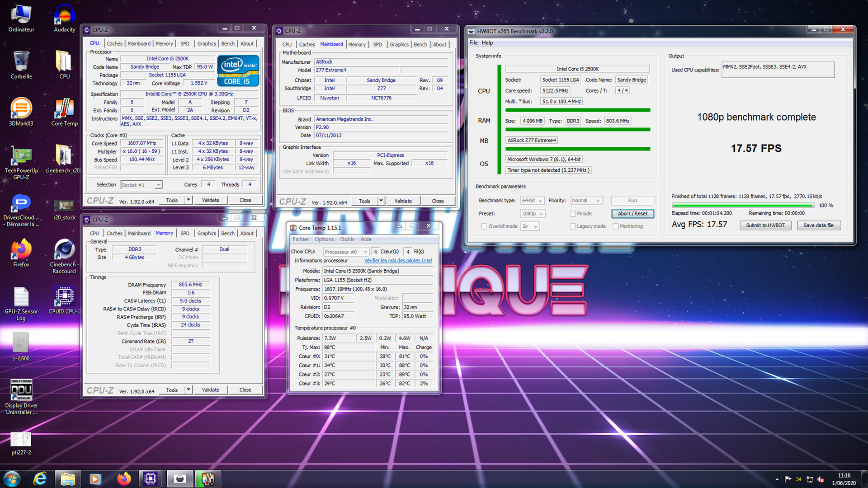The width and height of the screenshot is (868, 488).
Task: Open DriversCloud desktop shortcut
Action: [21, 211]
